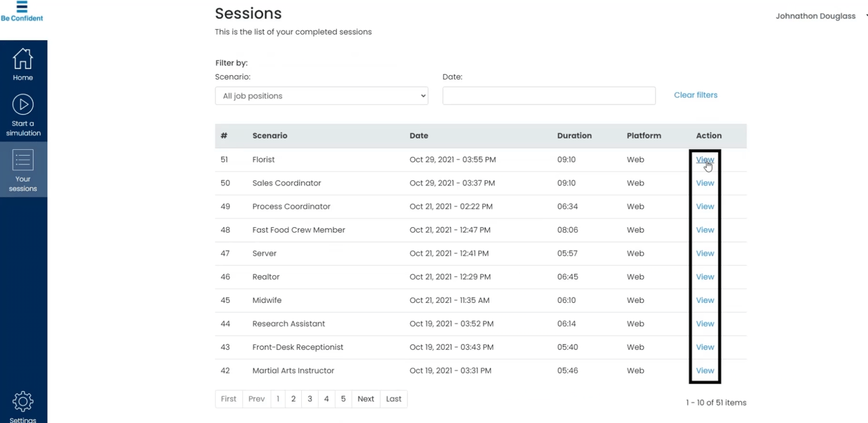Click the Home house icon
This screenshot has height=423, width=868.
click(23, 59)
